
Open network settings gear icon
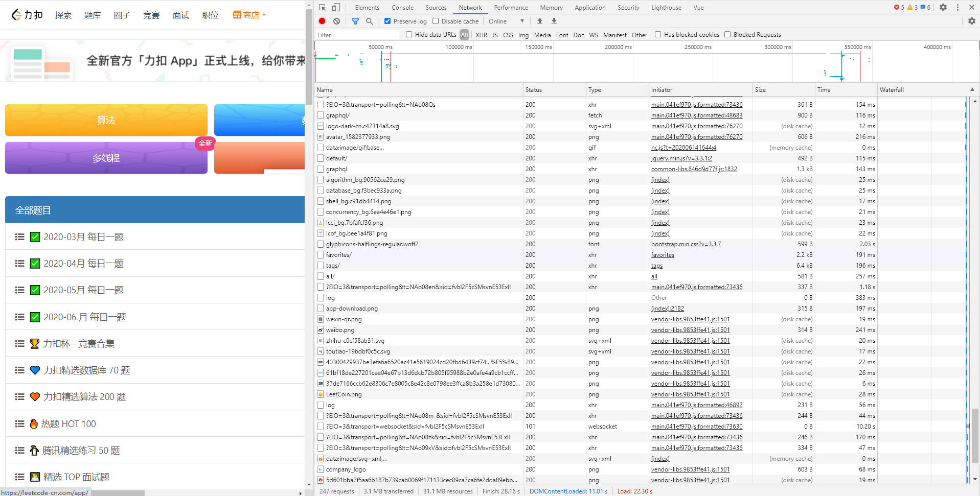coord(972,21)
